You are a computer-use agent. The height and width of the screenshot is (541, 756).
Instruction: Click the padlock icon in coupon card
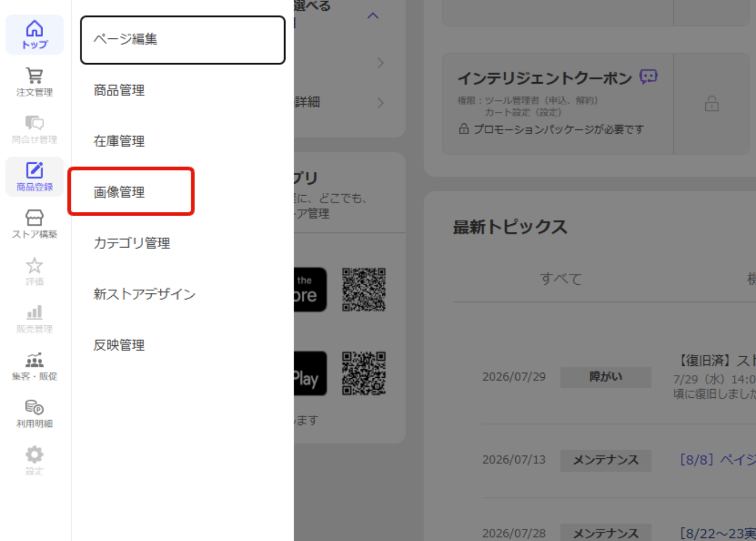pos(712,103)
